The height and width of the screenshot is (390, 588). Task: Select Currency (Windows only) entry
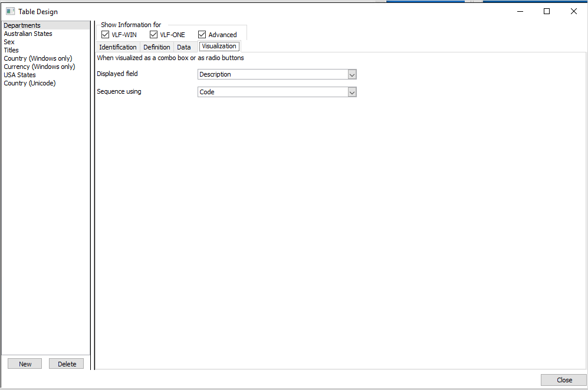pos(46,67)
